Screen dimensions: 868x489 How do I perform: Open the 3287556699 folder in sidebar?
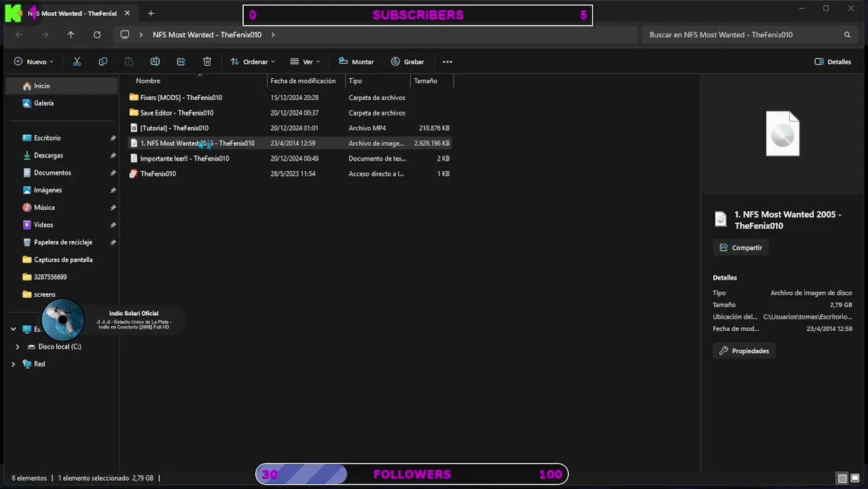click(50, 277)
